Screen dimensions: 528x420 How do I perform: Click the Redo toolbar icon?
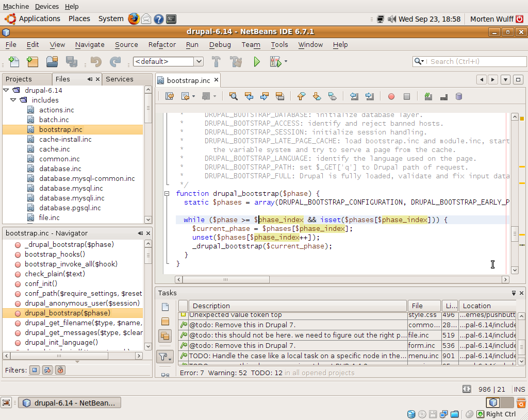tap(115, 62)
